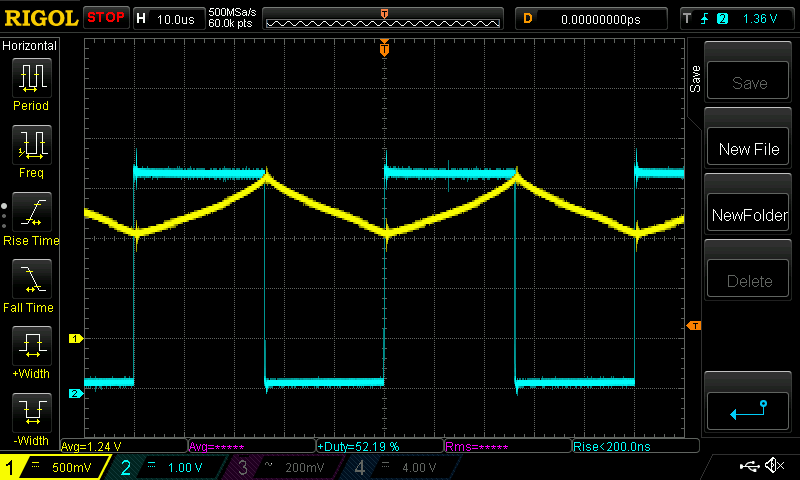Open the Save side menu tab
Screen dimensions: 800x480
click(695, 80)
